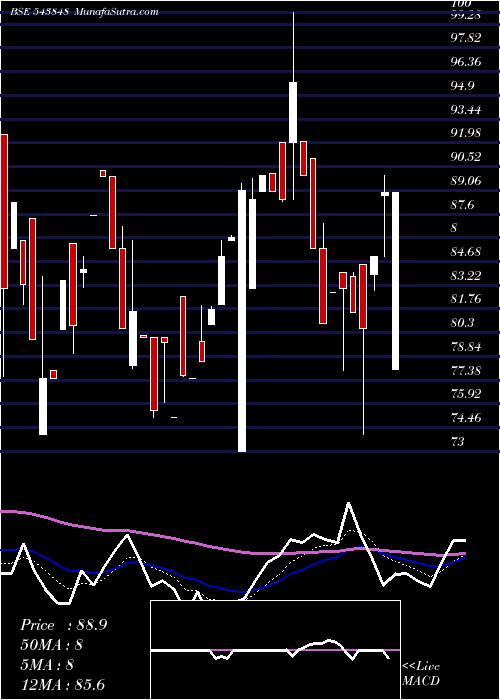500x700 pixels.
Task: Click the 90.52 price axis label
Action: point(466,157)
